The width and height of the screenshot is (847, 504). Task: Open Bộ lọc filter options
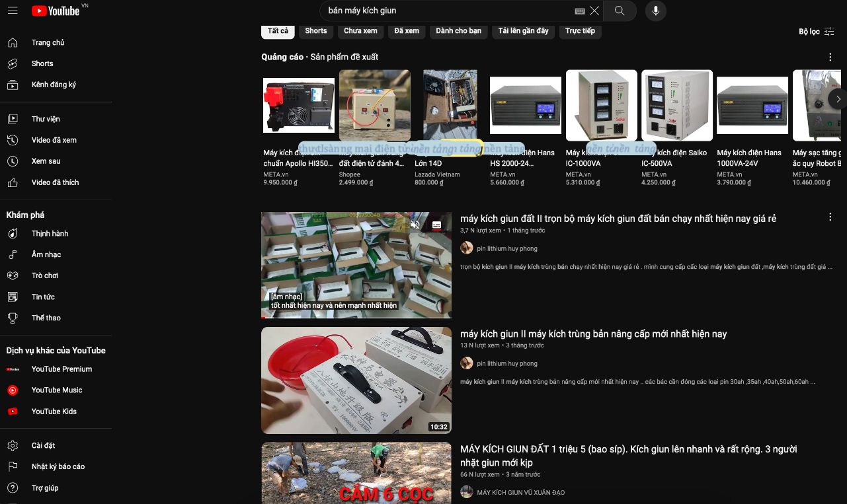[816, 31]
